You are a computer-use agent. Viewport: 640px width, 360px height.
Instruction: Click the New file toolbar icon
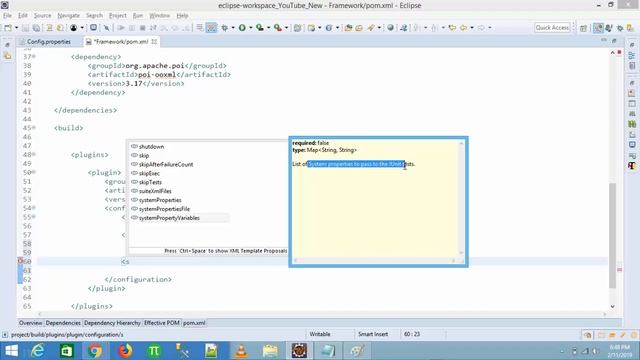[x=8, y=28]
